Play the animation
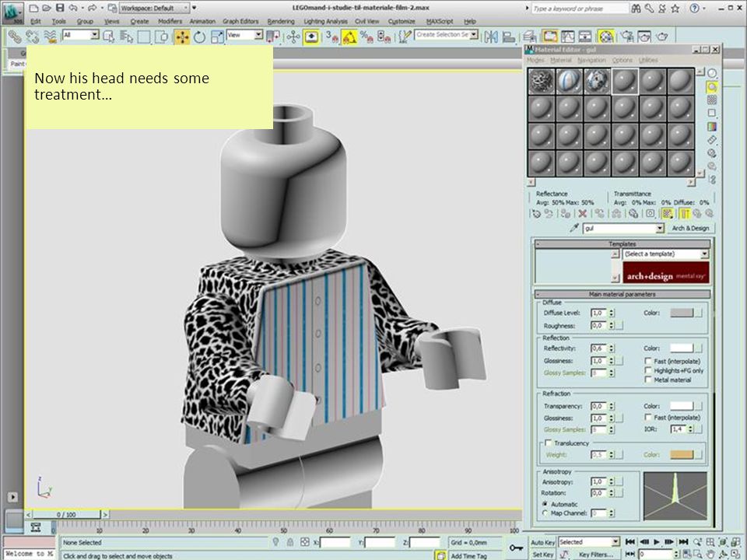747x560 pixels. [657, 542]
